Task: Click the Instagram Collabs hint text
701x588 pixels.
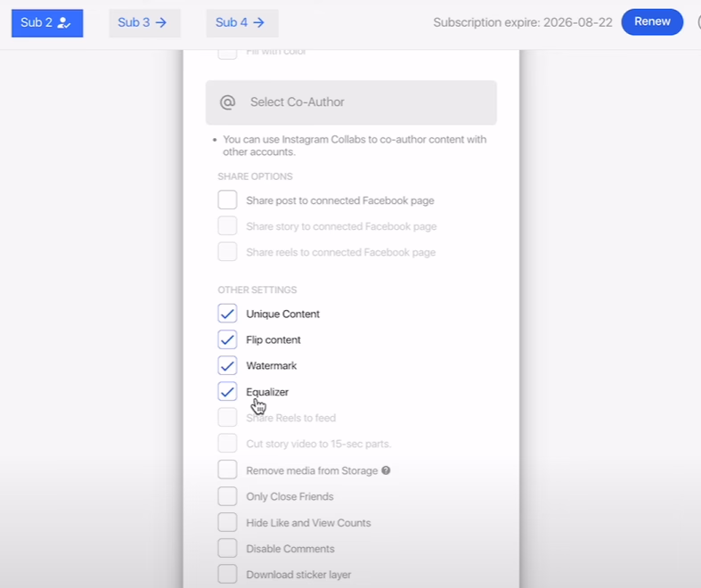Action: pos(355,145)
